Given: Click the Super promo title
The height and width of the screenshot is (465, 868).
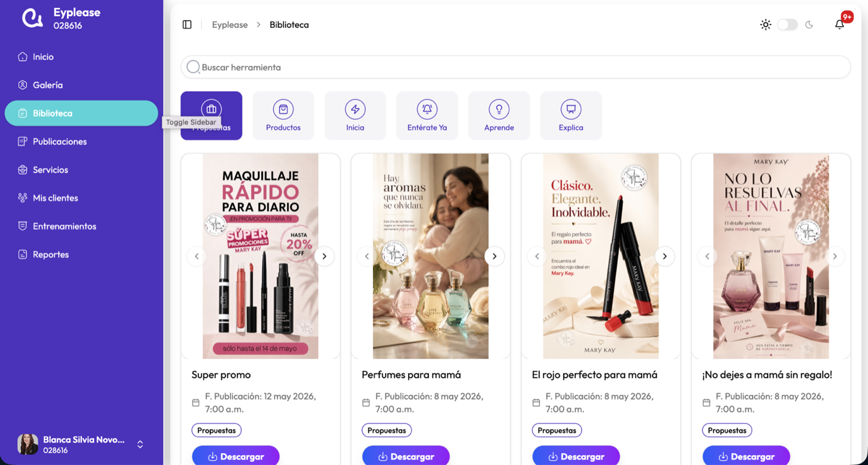Looking at the screenshot, I should pyautogui.click(x=221, y=375).
